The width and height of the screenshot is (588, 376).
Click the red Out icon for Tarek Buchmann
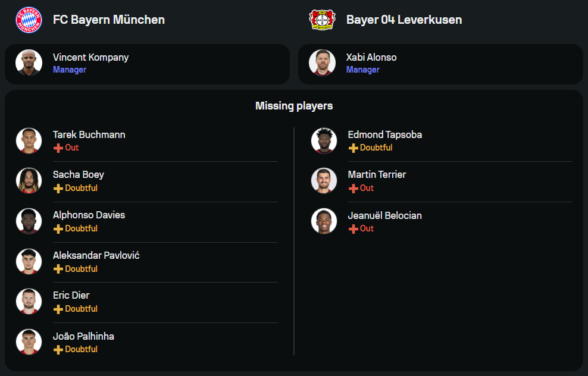[58, 148]
